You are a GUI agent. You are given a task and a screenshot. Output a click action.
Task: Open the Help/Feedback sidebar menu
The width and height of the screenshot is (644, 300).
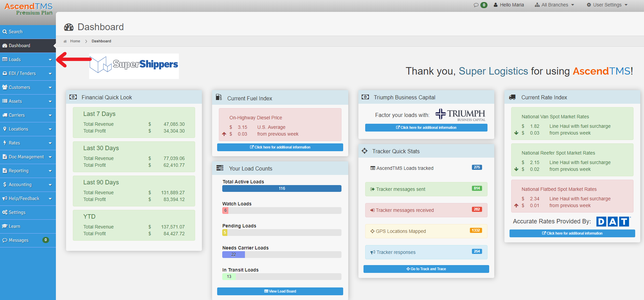(28, 198)
